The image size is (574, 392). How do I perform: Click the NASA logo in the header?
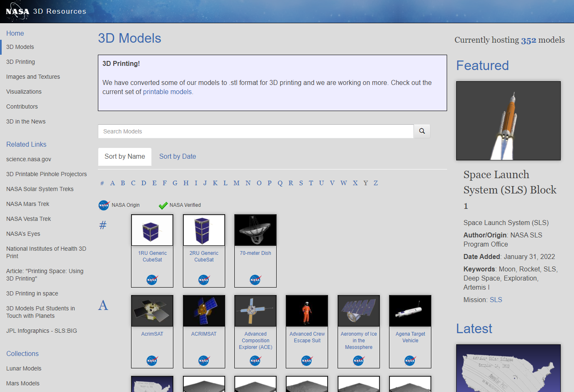point(17,11)
